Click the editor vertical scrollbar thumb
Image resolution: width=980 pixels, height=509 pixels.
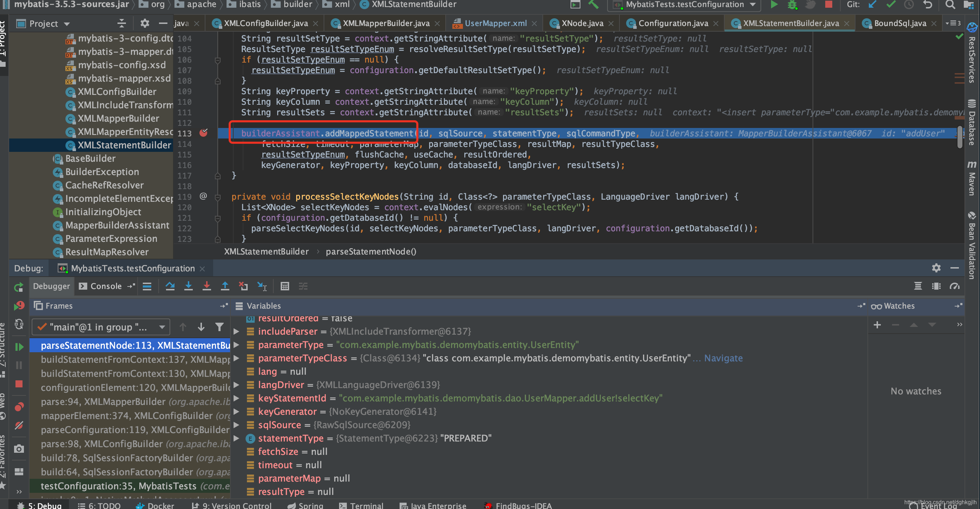coord(960,137)
